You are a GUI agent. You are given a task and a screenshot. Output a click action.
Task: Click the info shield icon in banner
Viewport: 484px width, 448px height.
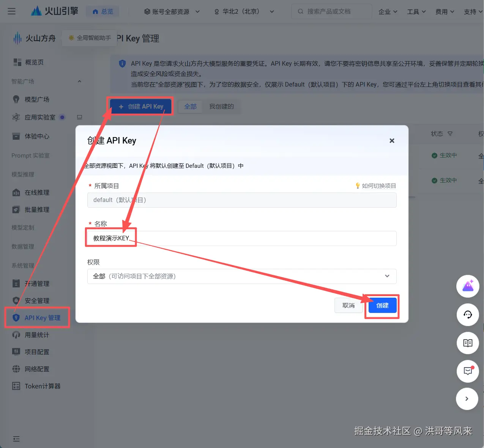(x=122, y=64)
